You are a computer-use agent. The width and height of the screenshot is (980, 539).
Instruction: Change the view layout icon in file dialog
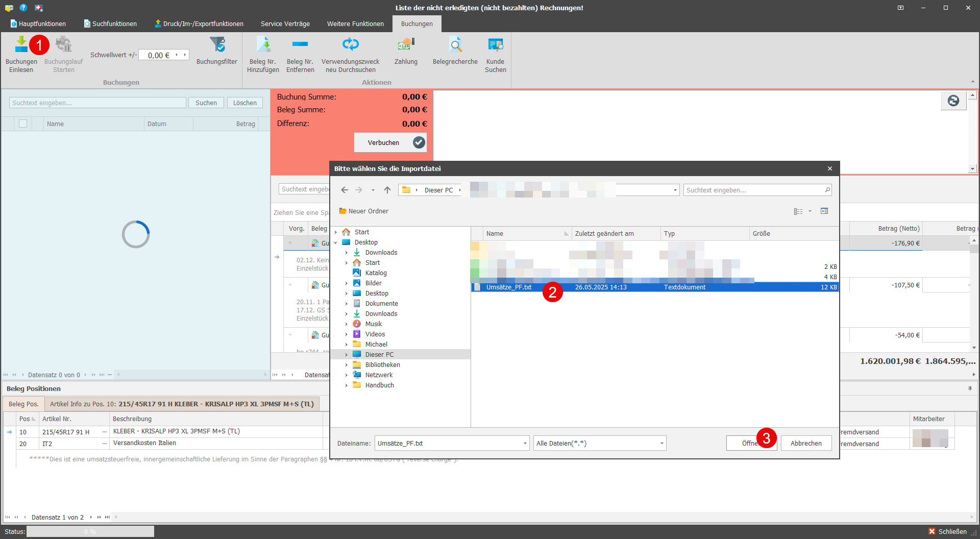coord(798,211)
